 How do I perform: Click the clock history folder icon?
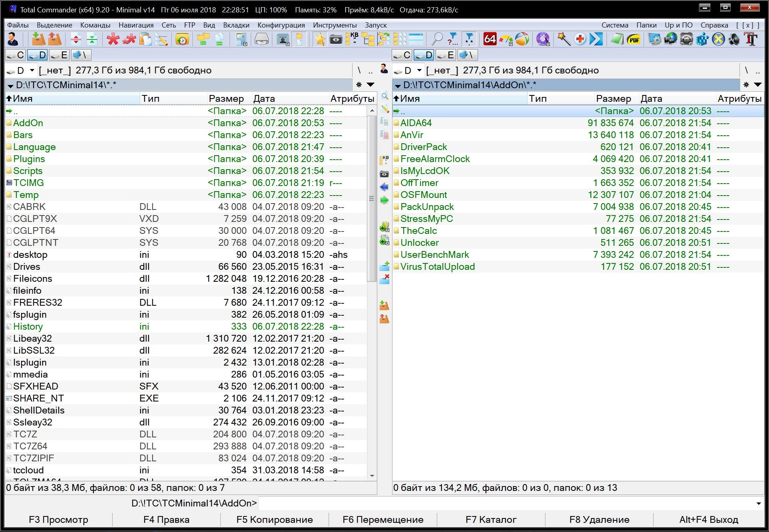(x=182, y=39)
